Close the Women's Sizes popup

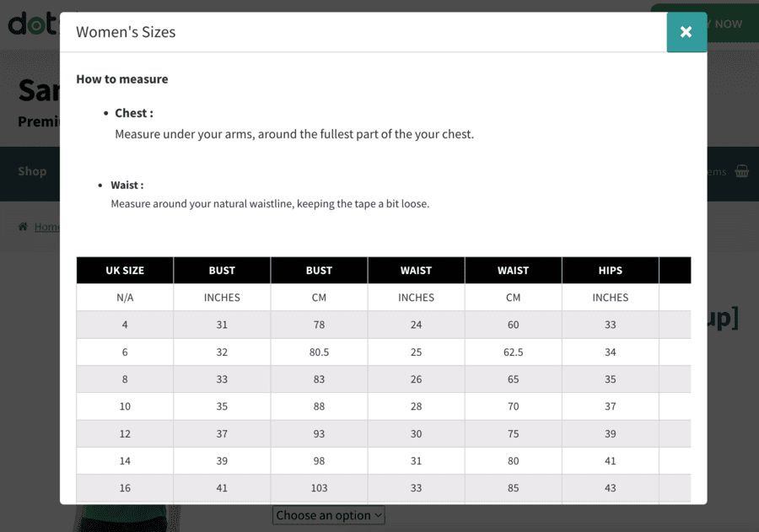point(686,32)
